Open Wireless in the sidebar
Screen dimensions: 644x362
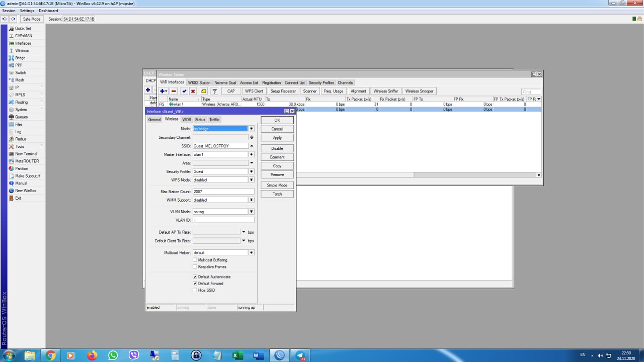tap(22, 51)
